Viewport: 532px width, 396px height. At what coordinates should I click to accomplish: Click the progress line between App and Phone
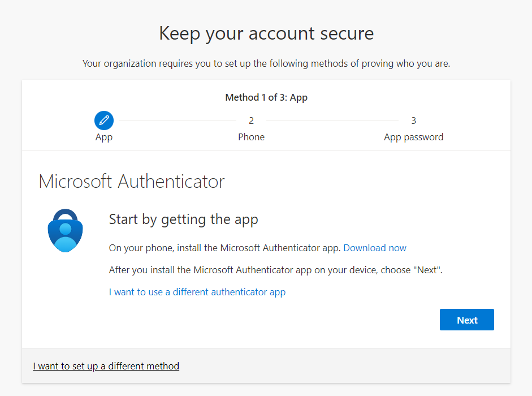pyautogui.click(x=177, y=120)
